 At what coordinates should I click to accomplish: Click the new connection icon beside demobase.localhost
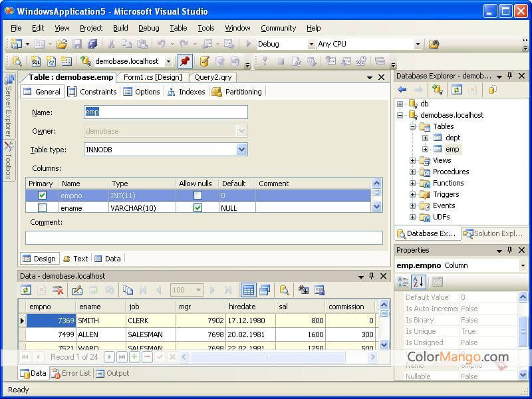coord(85,61)
